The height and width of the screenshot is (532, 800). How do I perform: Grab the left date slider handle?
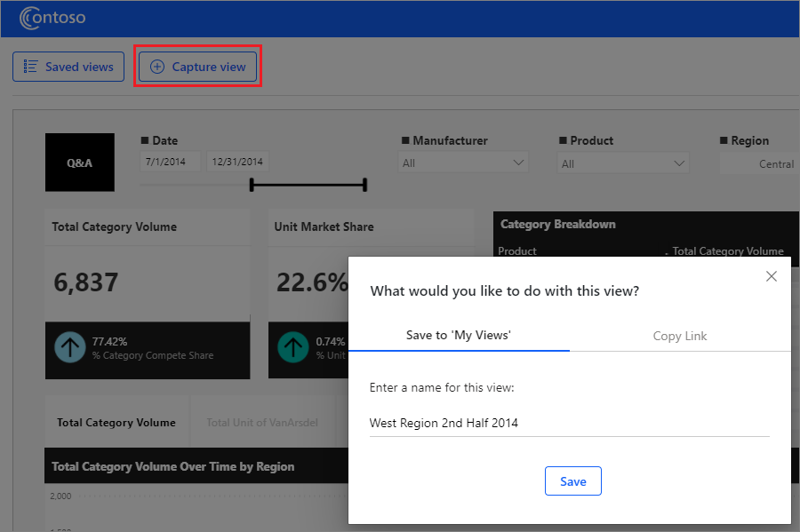(252, 185)
